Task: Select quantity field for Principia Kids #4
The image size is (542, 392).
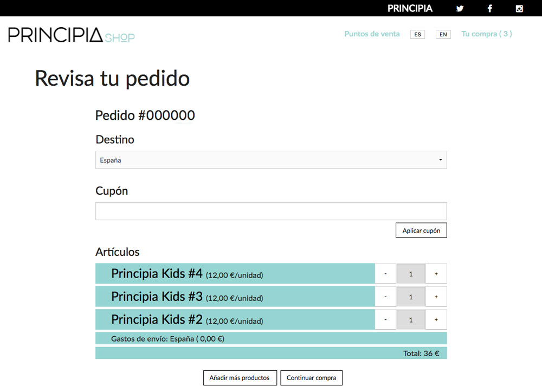Action: point(411,274)
